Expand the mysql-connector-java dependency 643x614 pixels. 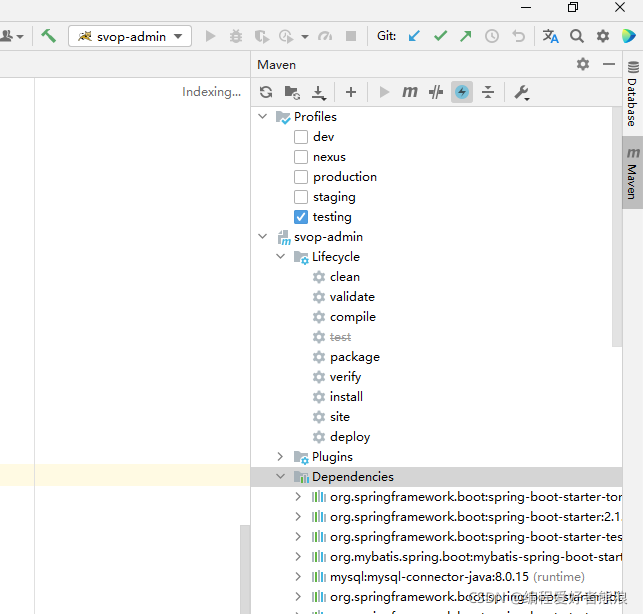click(x=299, y=577)
